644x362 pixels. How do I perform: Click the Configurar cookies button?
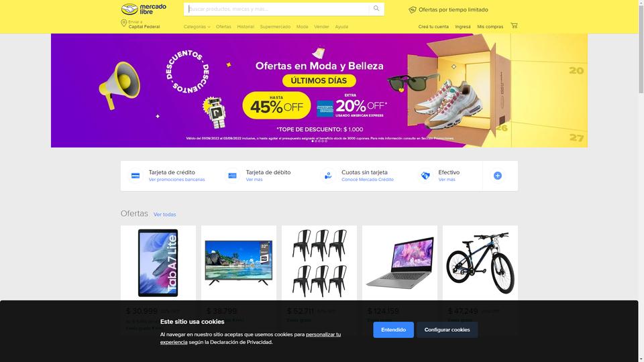point(447,330)
